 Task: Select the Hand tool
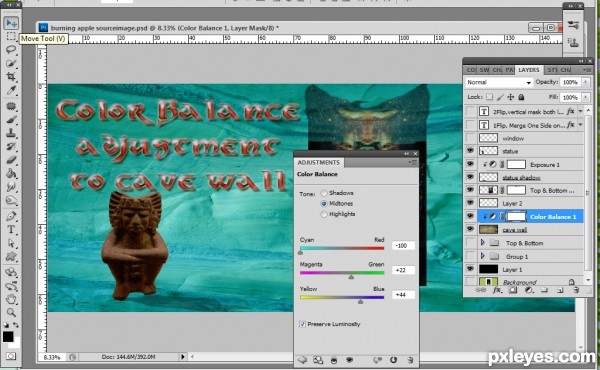(x=11, y=299)
